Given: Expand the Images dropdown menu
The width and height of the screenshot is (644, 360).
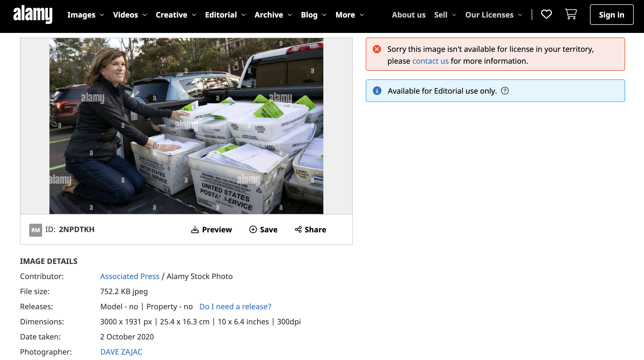Looking at the screenshot, I should [x=86, y=15].
